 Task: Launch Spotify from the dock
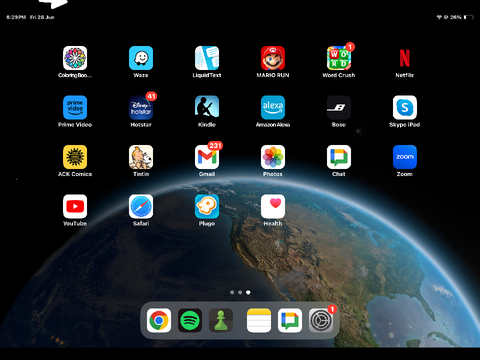click(x=190, y=321)
